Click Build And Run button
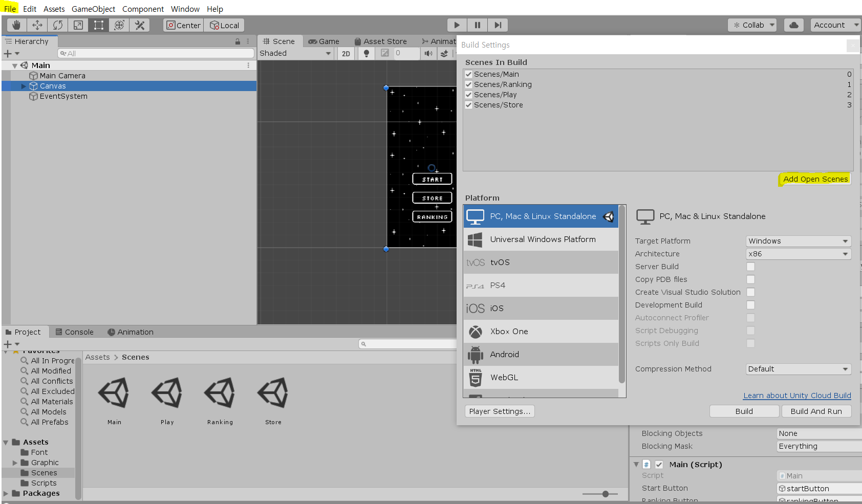862x504 pixels. [816, 411]
